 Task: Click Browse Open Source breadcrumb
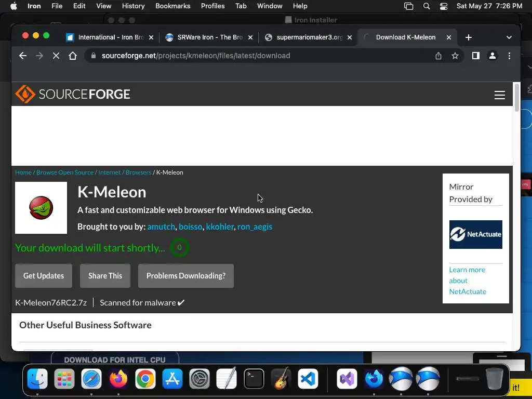click(x=65, y=172)
